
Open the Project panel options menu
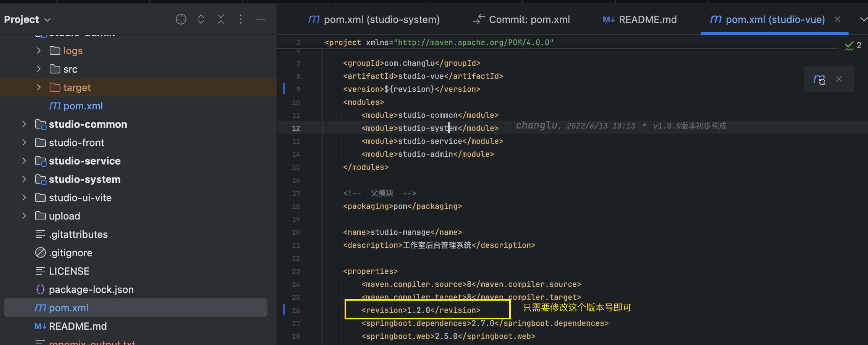[241, 19]
